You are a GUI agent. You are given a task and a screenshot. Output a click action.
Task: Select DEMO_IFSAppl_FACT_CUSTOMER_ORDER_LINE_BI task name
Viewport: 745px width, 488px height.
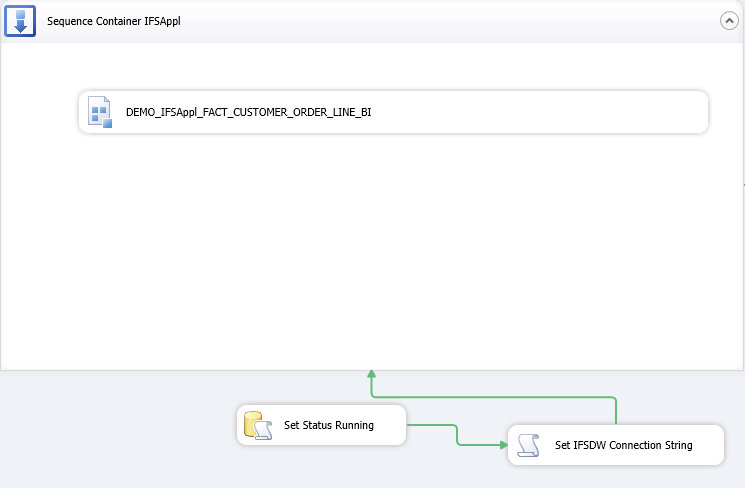[x=248, y=113]
